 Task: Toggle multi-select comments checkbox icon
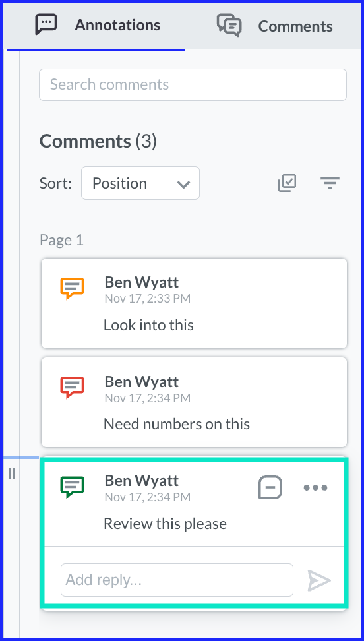tap(287, 183)
